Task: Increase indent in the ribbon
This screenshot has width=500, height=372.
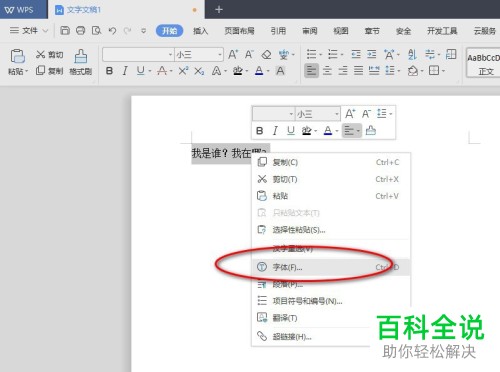Action: [372, 54]
